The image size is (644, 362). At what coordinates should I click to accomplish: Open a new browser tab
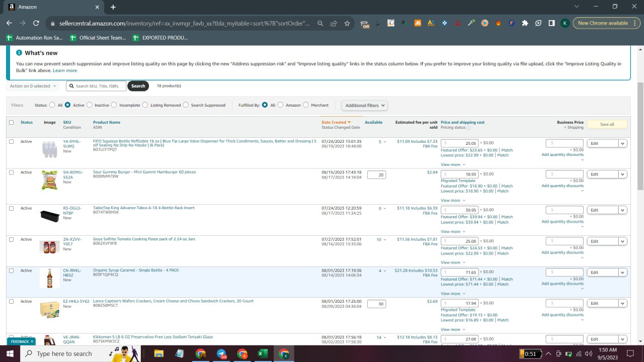(x=113, y=7)
